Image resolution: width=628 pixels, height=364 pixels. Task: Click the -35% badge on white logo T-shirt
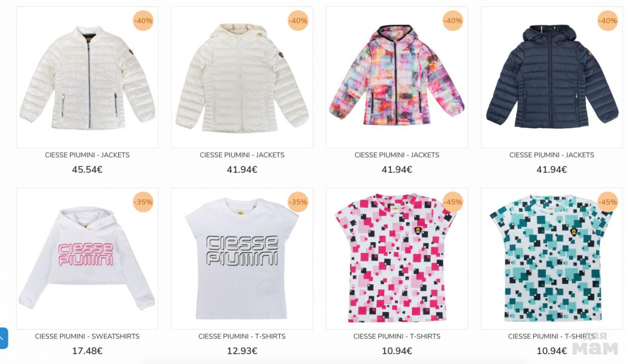[298, 202]
